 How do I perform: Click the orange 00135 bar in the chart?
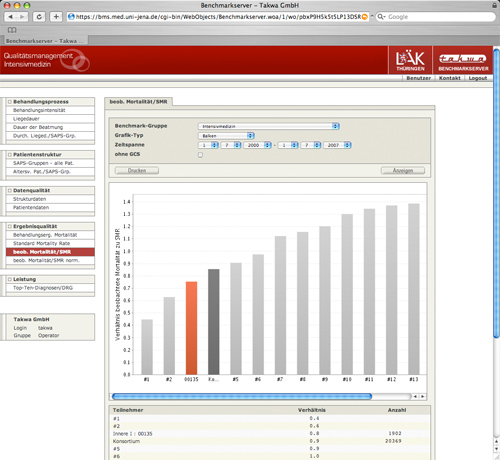point(191,328)
